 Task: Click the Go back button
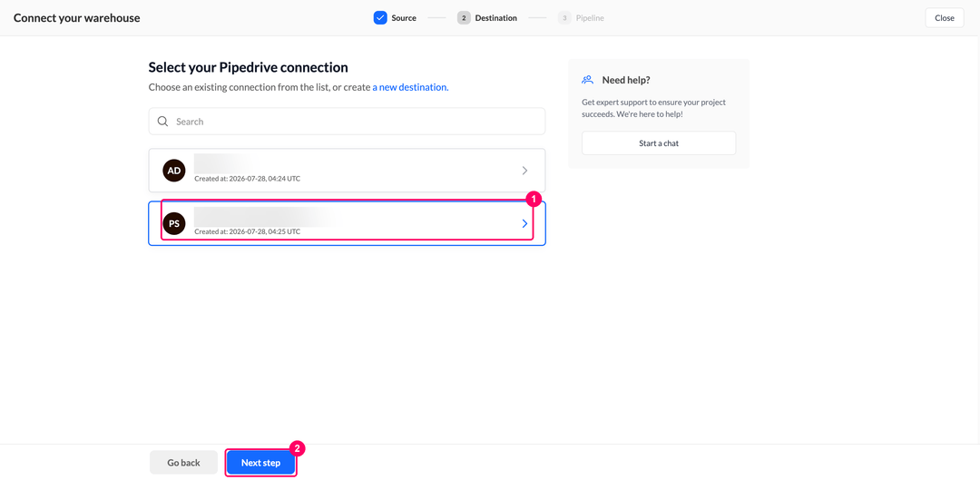coord(183,463)
